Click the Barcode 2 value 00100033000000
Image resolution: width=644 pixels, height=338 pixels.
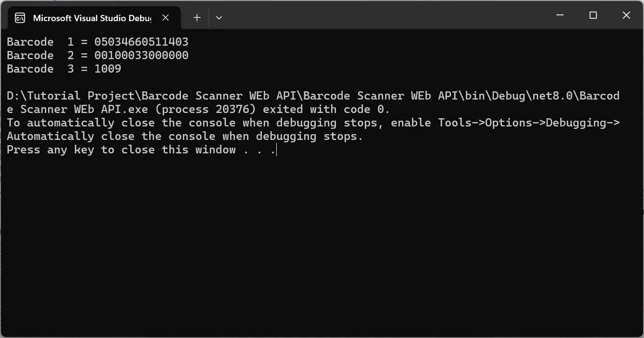[141, 55]
